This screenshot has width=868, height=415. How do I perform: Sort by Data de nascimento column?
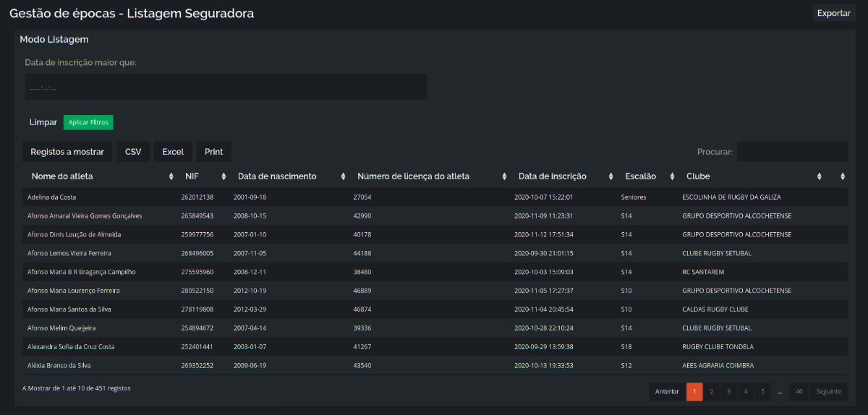tap(289, 176)
